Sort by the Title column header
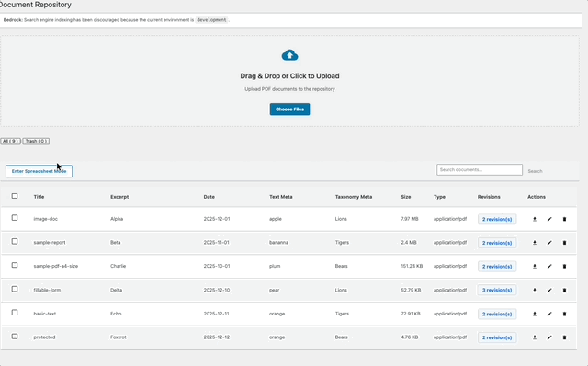Image resolution: width=588 pixels, height=366 pixels. (39, 197)
